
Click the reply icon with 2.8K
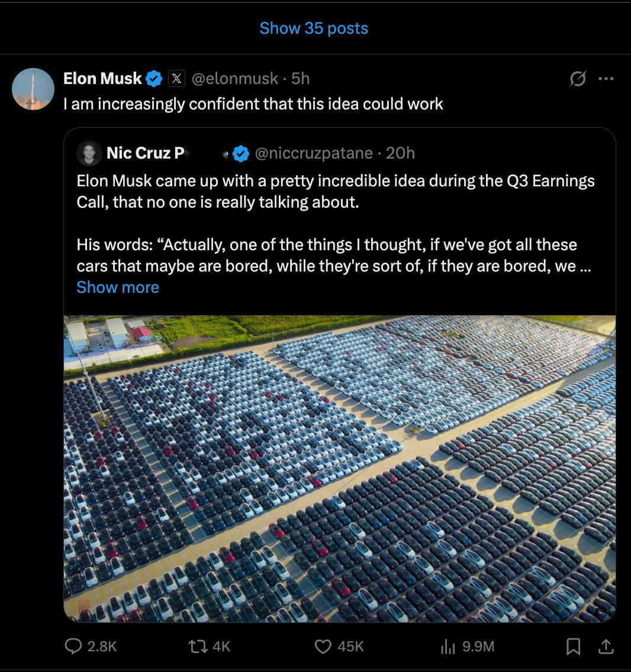(73, 647)
